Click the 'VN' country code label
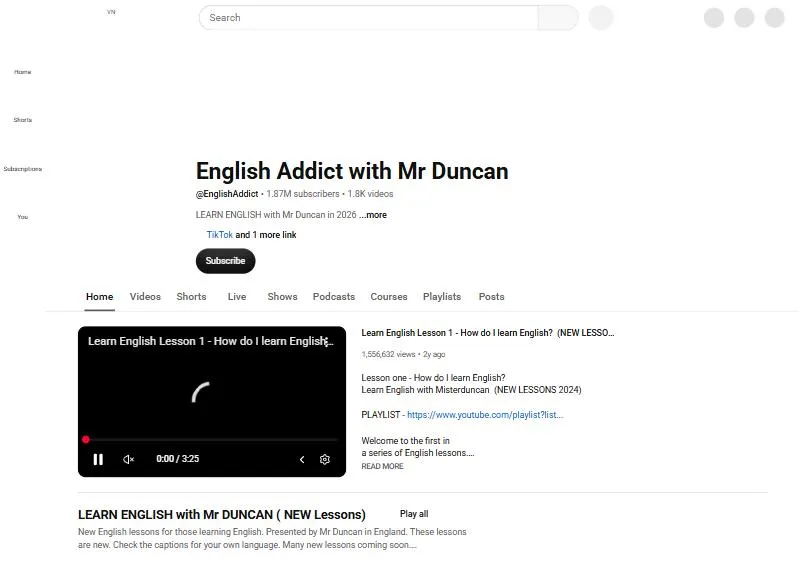The image size is (799, 569). point(111,12)
